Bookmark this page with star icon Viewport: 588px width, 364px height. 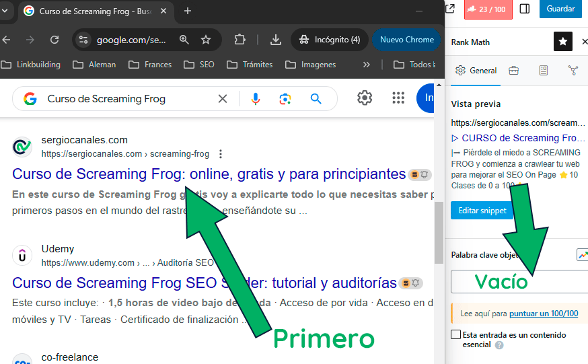(x=206, y=40)
